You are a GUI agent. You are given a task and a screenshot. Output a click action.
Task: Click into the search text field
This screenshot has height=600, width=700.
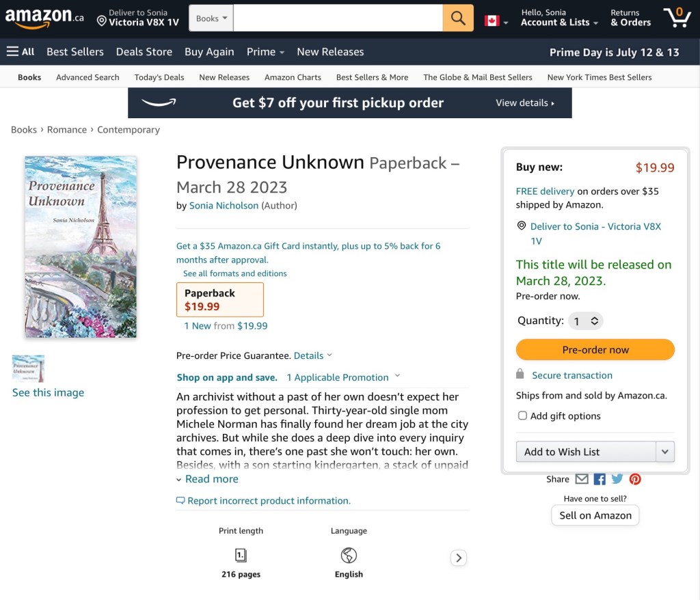pos(338,18)
